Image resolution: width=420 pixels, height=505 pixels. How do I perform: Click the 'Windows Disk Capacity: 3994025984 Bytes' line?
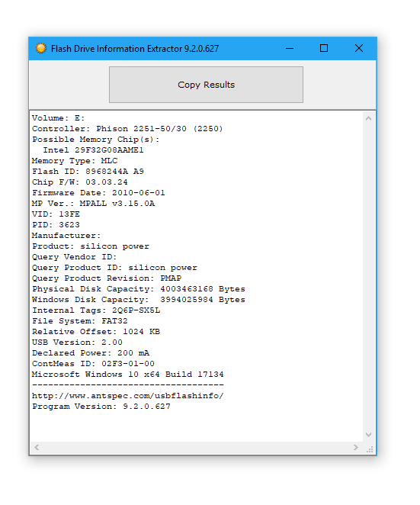pos(139,300)
